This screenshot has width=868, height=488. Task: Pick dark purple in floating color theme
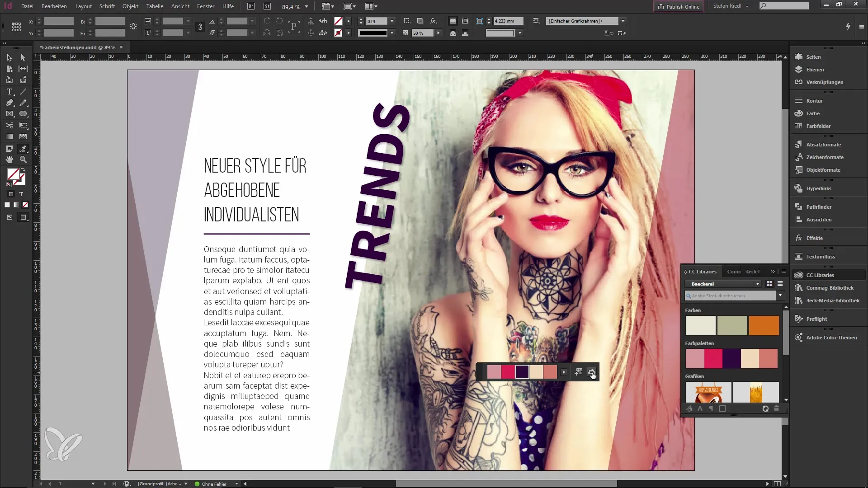522,372
